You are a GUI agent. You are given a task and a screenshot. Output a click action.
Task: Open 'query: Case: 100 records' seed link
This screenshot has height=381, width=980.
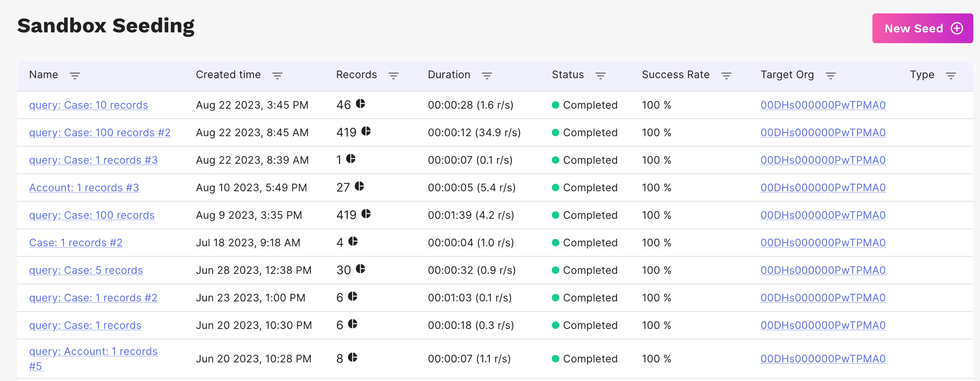(92, 215)
